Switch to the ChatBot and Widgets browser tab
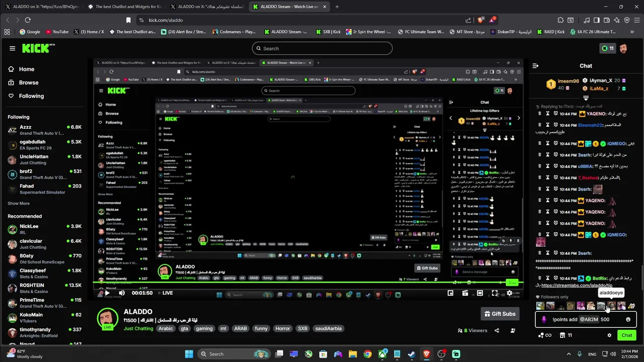The image size is (644, 362). (124, 7)
